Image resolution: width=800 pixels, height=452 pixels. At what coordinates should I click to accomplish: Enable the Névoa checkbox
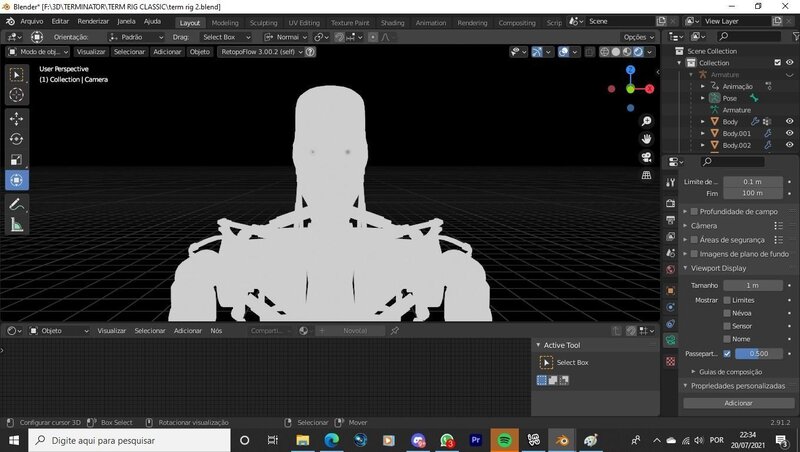coord(727,313)
